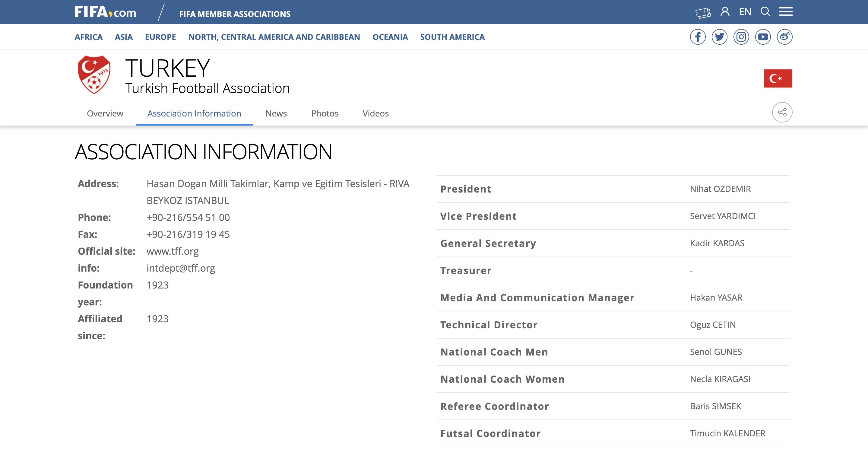868x475 pixels.
Task: Open the YouTube social icon
Action: (763, 37)
